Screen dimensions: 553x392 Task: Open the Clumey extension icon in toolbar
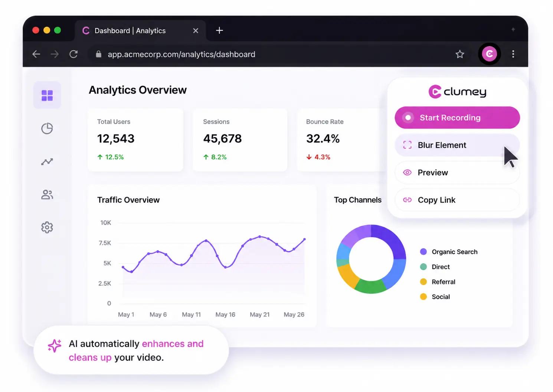pos(490,54)
